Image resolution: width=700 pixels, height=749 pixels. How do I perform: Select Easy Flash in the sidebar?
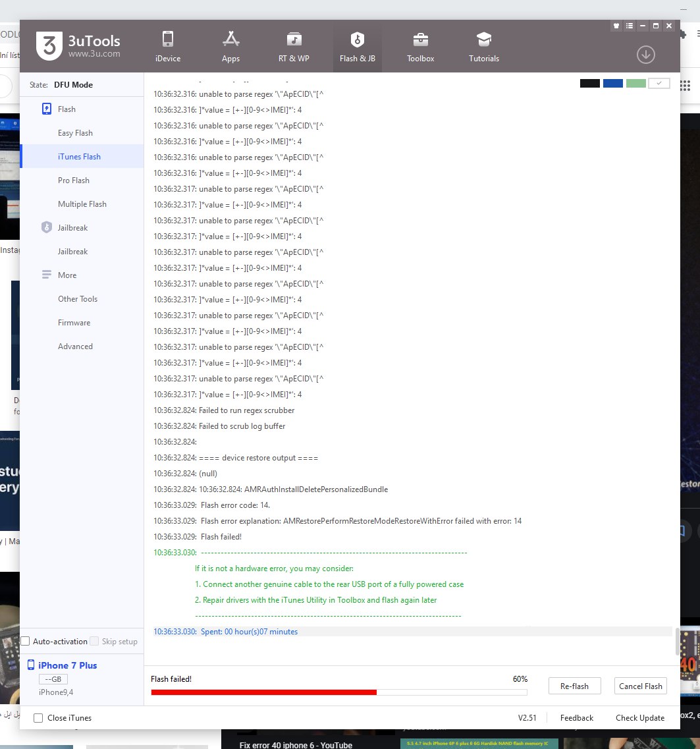point(75,133)
